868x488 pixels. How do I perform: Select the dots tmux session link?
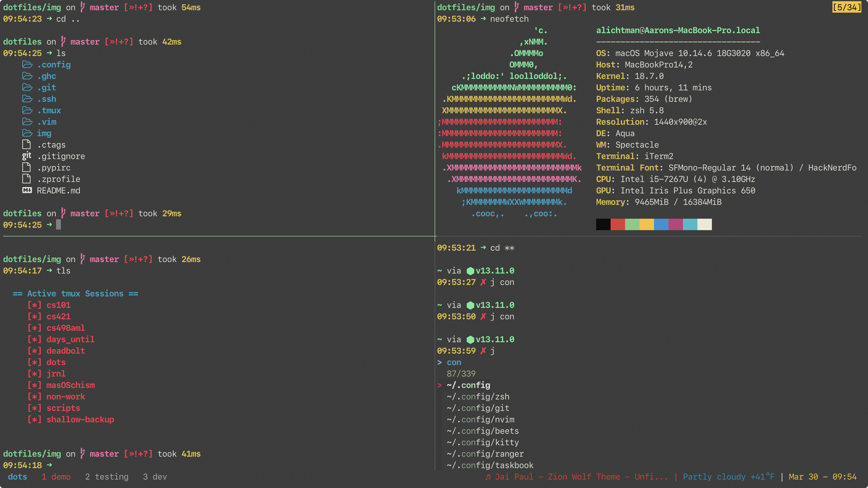55,362
